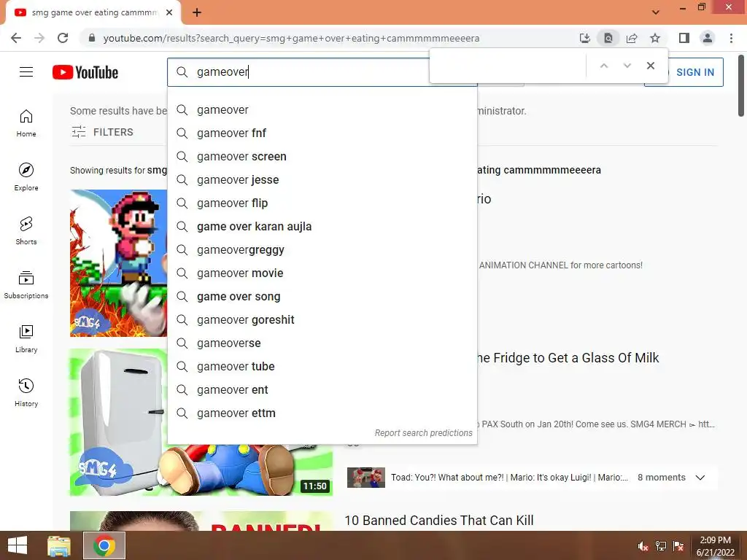This screenshot has width=747, height=560.
Task: Open a new browser tab
Action: point(197,12)
